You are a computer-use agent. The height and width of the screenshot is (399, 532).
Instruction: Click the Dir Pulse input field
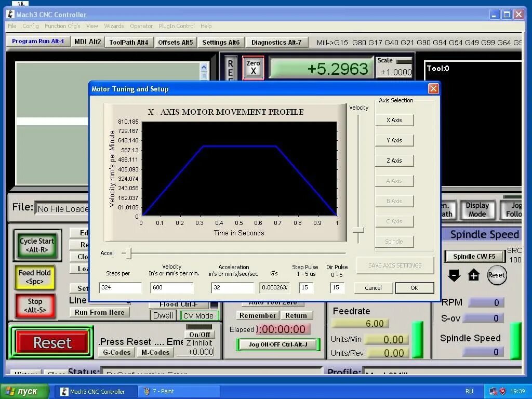pos(337,288)
